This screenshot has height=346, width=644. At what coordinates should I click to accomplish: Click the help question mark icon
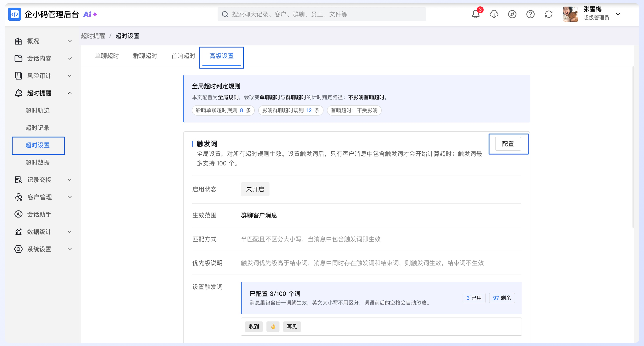pos(530,14)
